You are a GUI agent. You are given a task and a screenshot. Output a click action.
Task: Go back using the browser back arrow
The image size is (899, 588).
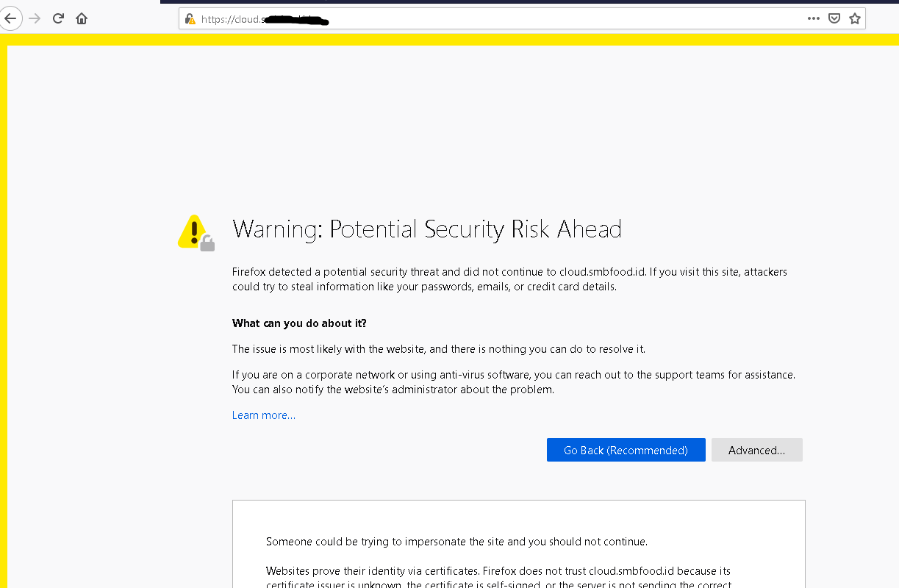pyautogui.click(x=10, y=18)
